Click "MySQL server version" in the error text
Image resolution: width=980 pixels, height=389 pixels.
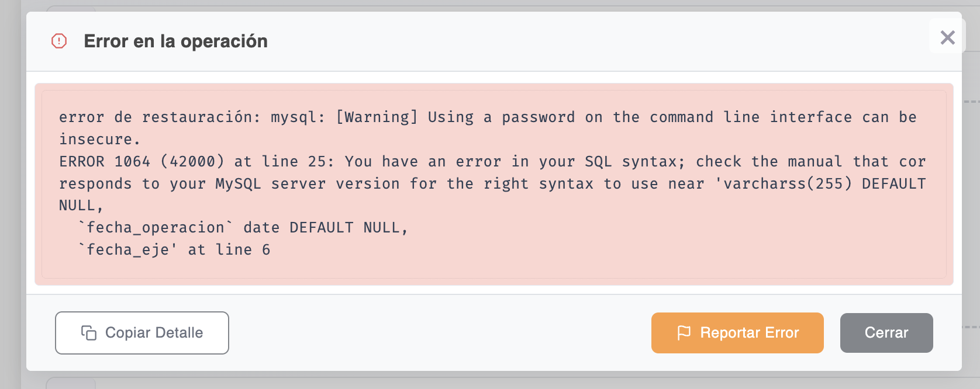pos(308,184)
